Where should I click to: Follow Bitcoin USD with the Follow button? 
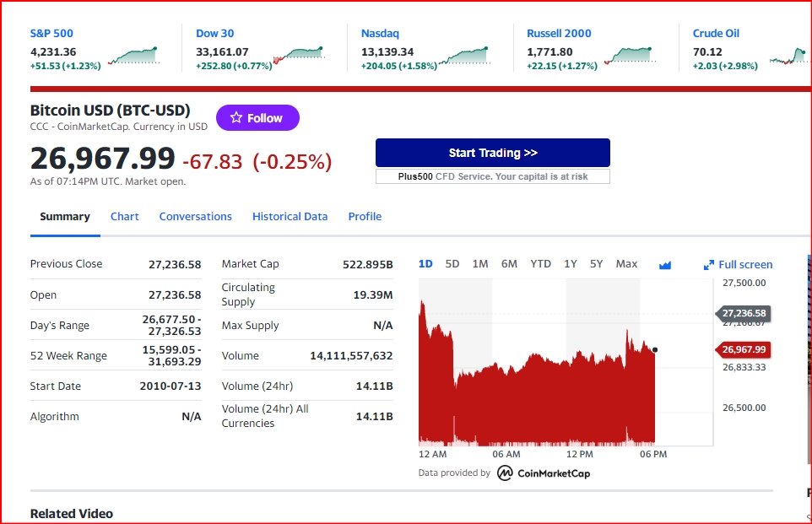click(257, 117)
